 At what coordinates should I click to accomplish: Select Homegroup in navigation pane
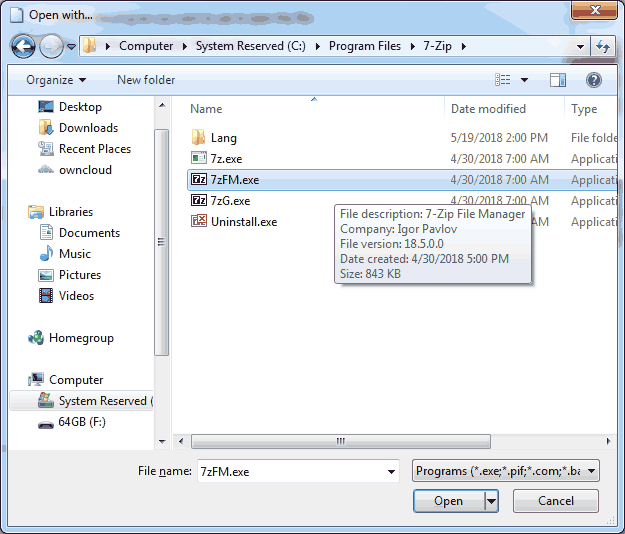point(81,338)
